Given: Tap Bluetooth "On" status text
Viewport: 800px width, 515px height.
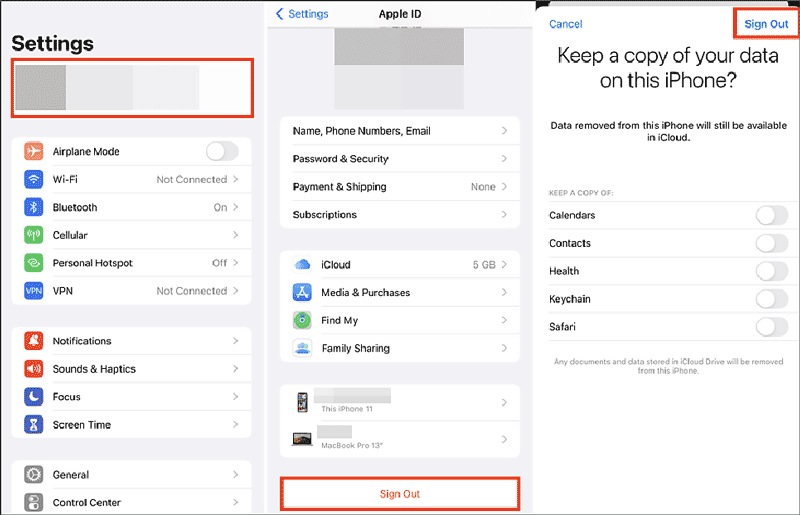Looking at the screenshot, I should point(220,207).
